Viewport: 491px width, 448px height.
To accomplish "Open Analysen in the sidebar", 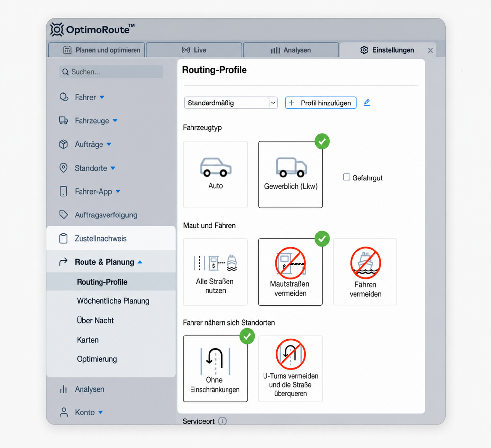I will 90,389.
